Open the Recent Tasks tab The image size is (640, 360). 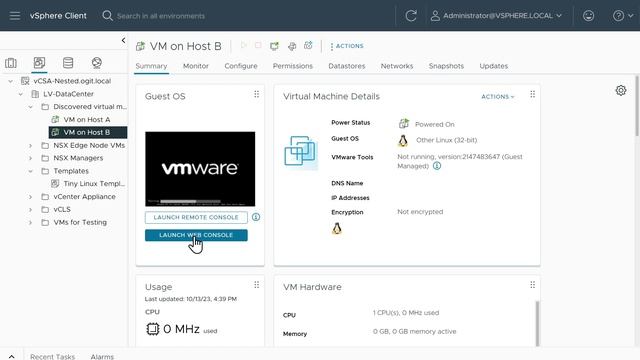coord(52,356)
